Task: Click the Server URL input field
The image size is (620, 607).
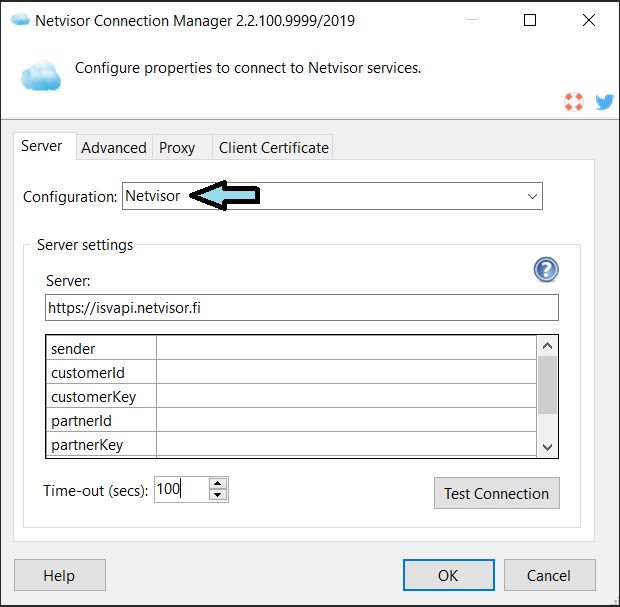Action: tap(302, 308)
